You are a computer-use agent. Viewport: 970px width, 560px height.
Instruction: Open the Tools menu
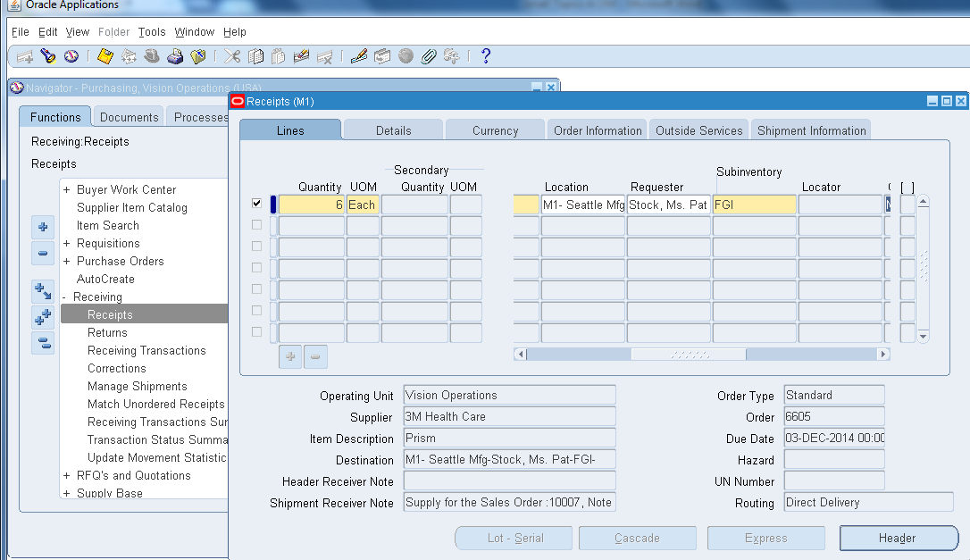point(152,32)
